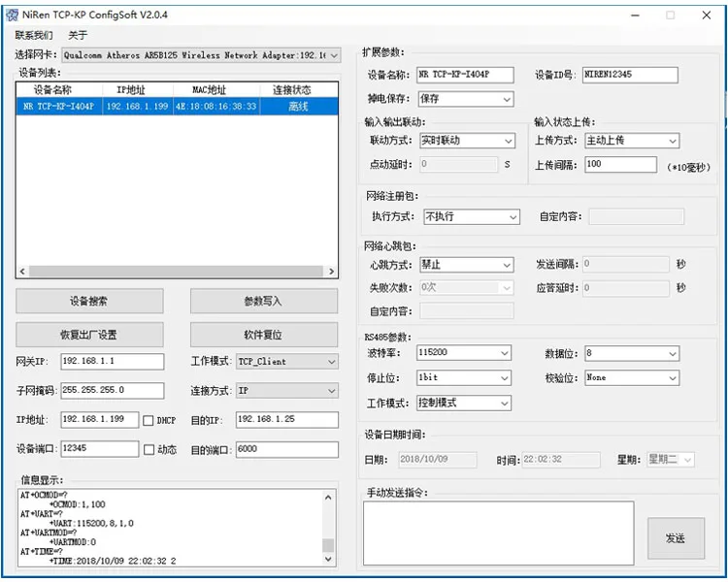This screenshot has width=728, height=582.
Task: Click the 目的端口 input field
Action: click(x=287, y=449)
